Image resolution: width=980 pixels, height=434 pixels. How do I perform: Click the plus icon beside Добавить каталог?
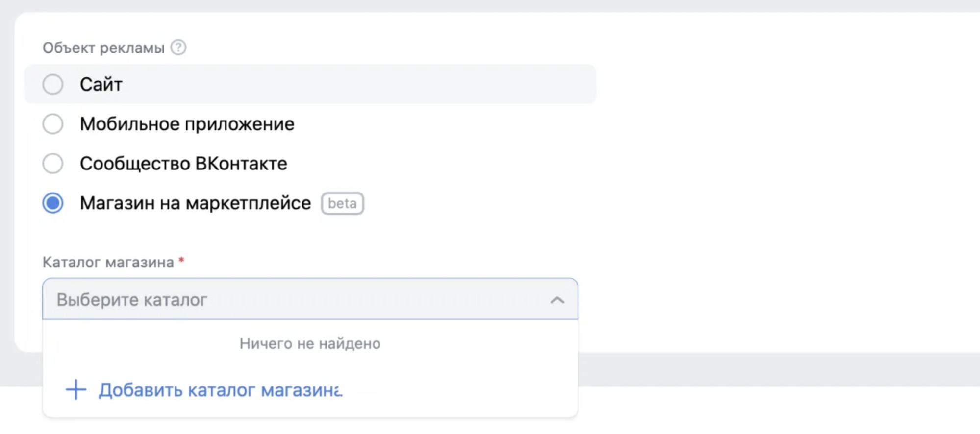76,390
